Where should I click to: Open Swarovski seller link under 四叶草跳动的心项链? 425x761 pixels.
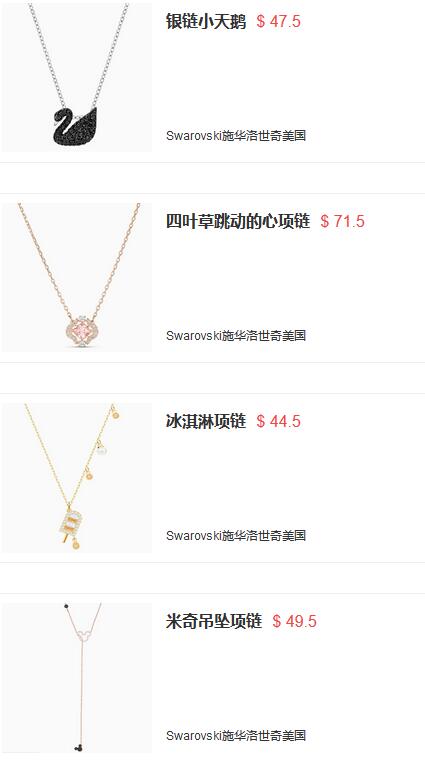[236, 335]
